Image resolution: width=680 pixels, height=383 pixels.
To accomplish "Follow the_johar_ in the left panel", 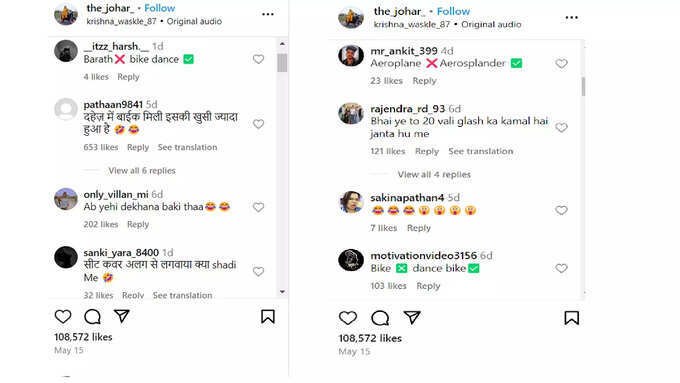I will (x=160, y=8).
